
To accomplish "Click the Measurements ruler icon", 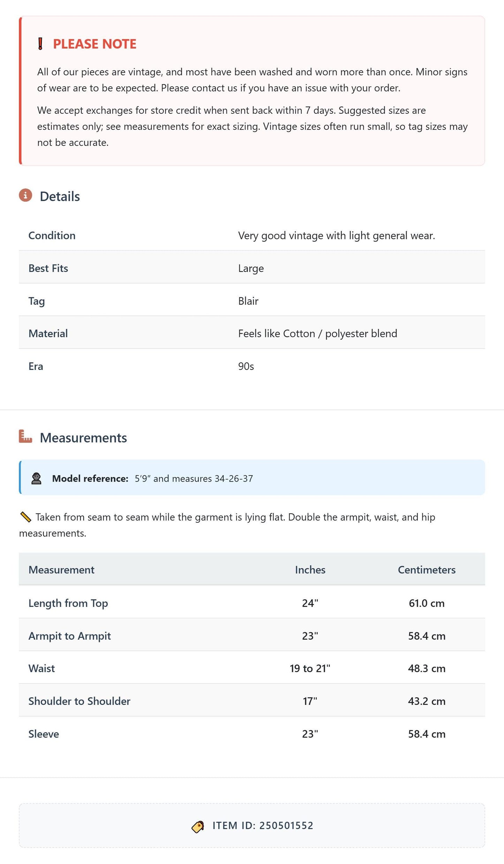I will coord(25,436).
